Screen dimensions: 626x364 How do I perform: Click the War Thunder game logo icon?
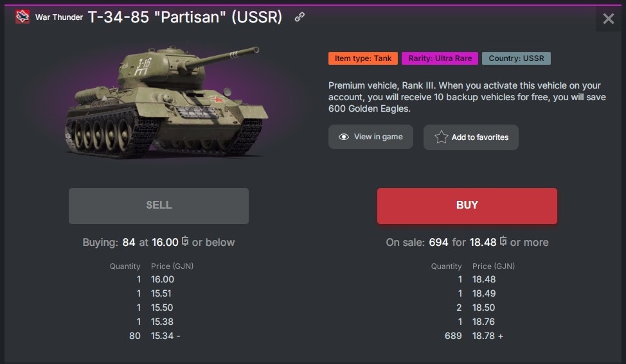pos(22,17)
